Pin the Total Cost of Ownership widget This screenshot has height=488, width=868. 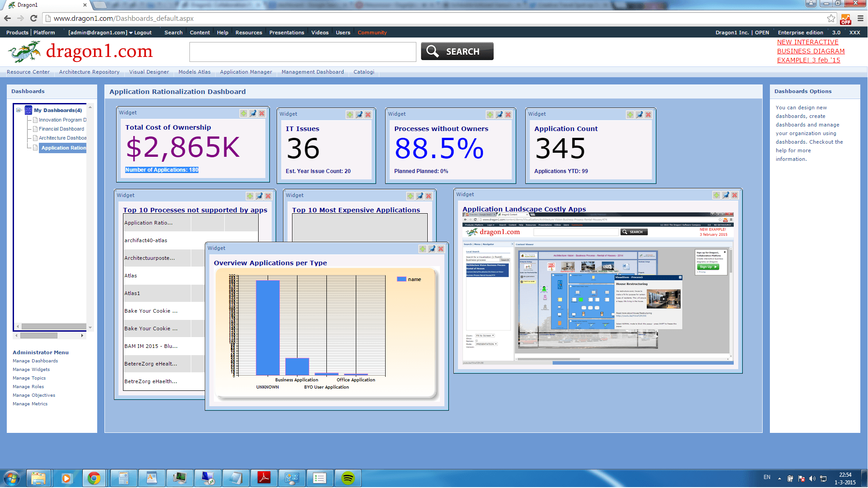tap(253, 113)
